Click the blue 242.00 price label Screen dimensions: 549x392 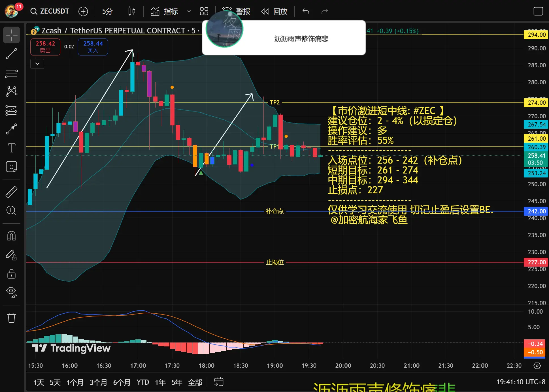[x=536, y=211]
